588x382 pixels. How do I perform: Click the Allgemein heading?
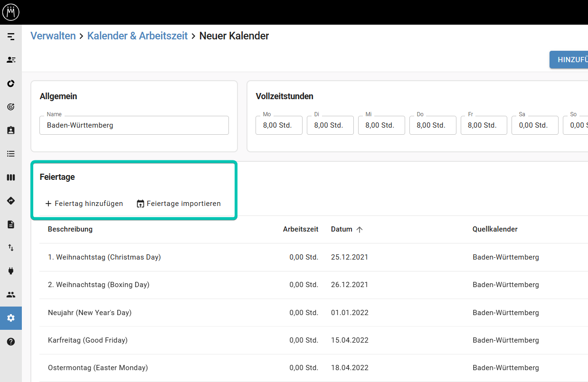coord(58,96)
